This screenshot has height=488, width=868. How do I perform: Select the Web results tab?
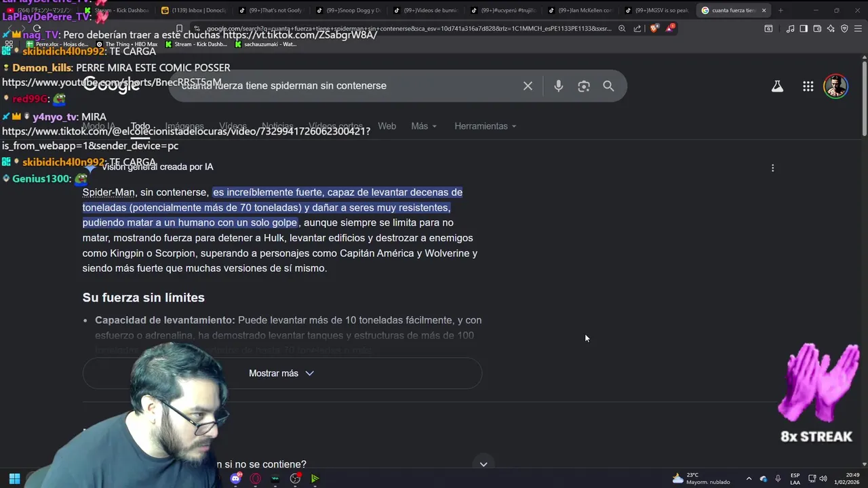[x=387, y=126]
